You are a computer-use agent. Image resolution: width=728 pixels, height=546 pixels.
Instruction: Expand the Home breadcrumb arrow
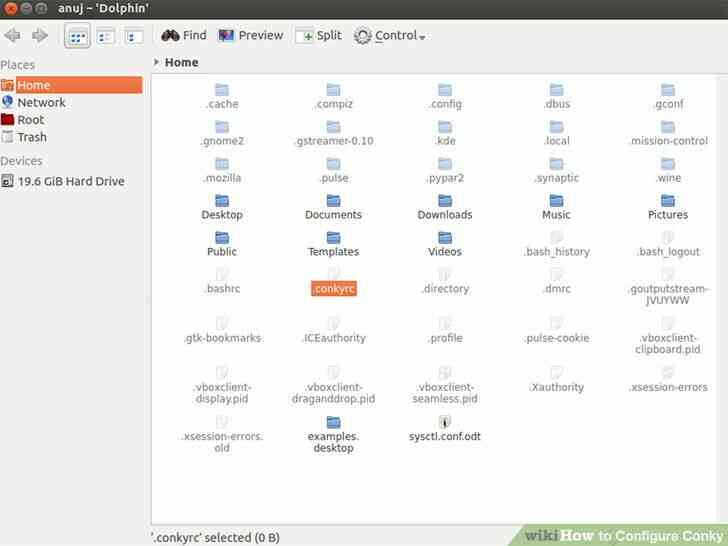pyautogui.click(x=156, y=62)
